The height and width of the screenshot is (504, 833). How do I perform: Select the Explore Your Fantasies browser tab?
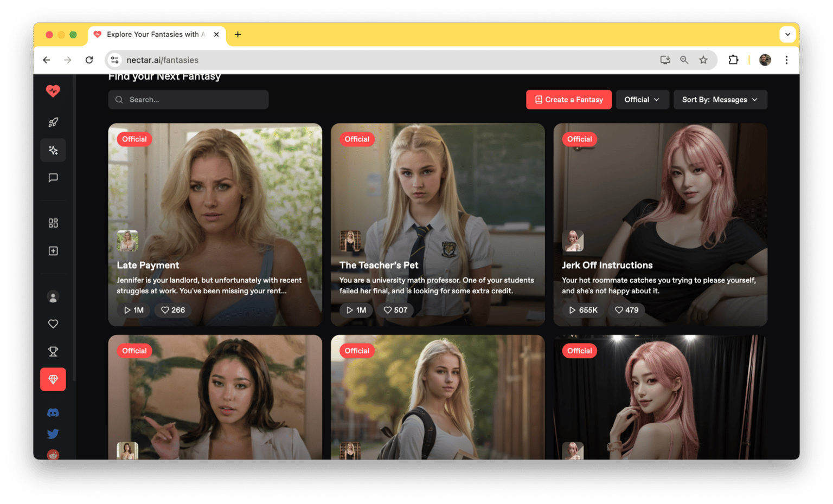click(157, 35)
